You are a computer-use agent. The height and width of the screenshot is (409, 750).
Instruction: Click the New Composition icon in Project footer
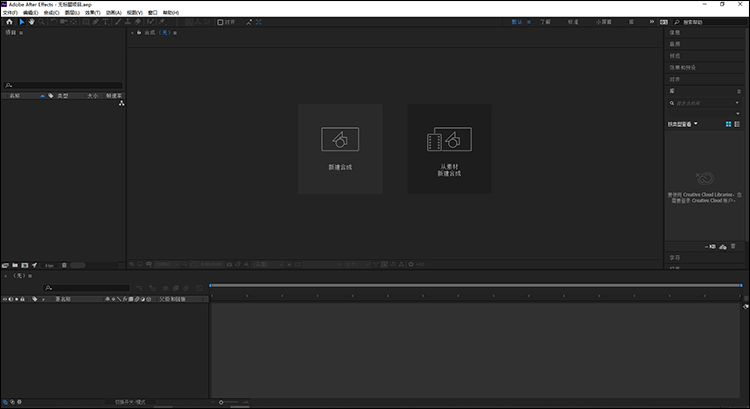pyautogui.click(x=25, y=265)
